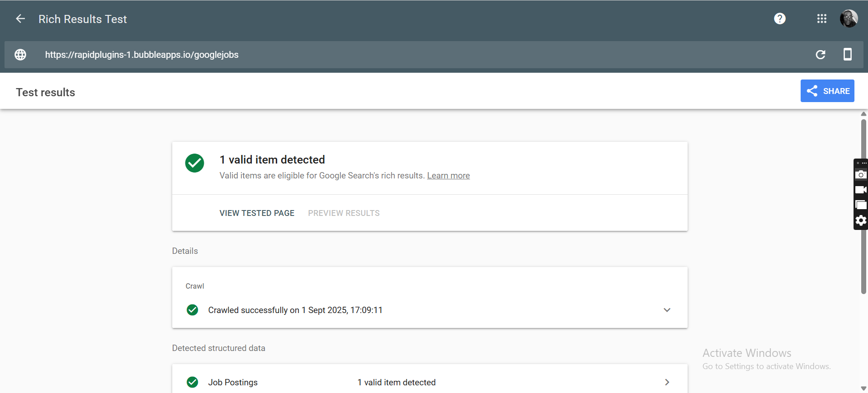The image size is (868, 393).
Task: Open the Google account profile picture
Action: tap(849, 19)
